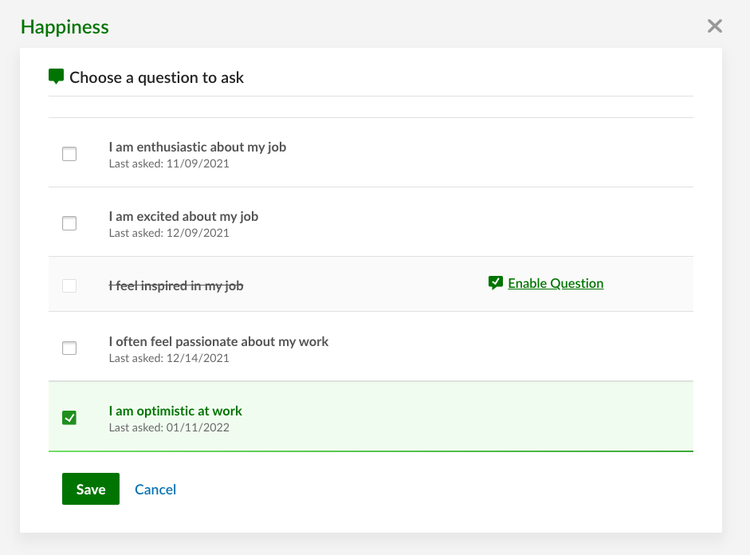Click 'Last asked: 11/09/2021' date text
This screenshot has width=750, height=555.
point(169,164)
